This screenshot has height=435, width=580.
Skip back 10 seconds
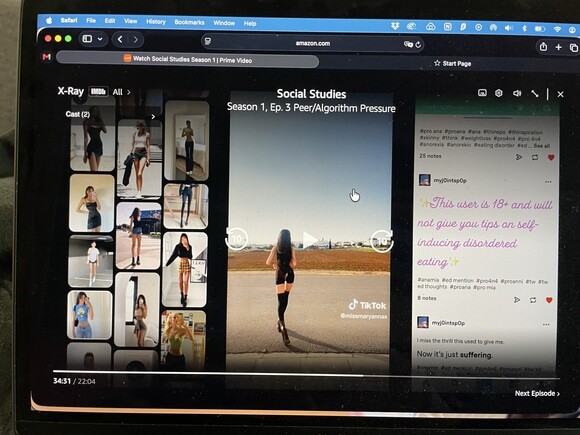tap(236, 239)
